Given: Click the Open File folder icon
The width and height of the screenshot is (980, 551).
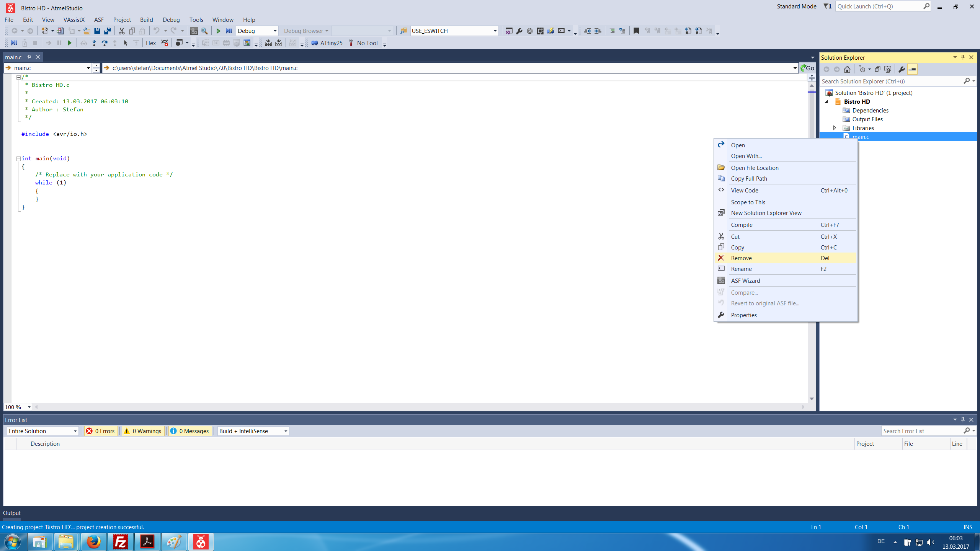Looking at the screenshot, I should (87, 31).
